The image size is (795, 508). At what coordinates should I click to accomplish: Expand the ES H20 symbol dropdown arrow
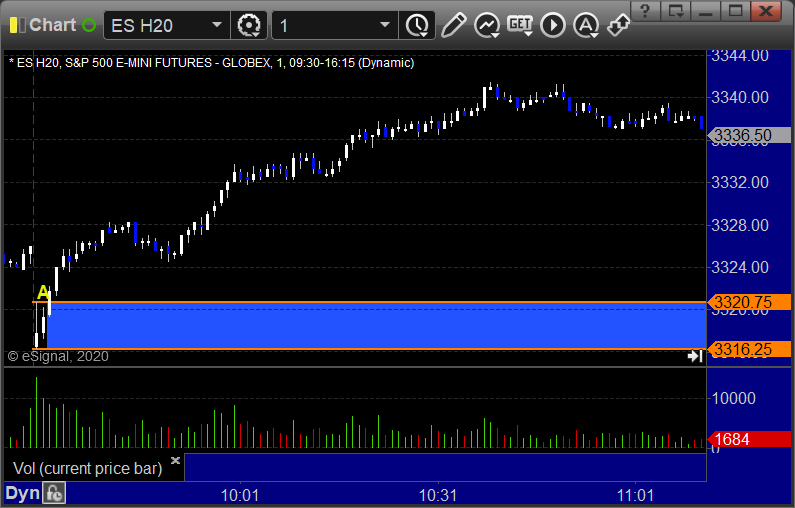click(x=217, y=25)
